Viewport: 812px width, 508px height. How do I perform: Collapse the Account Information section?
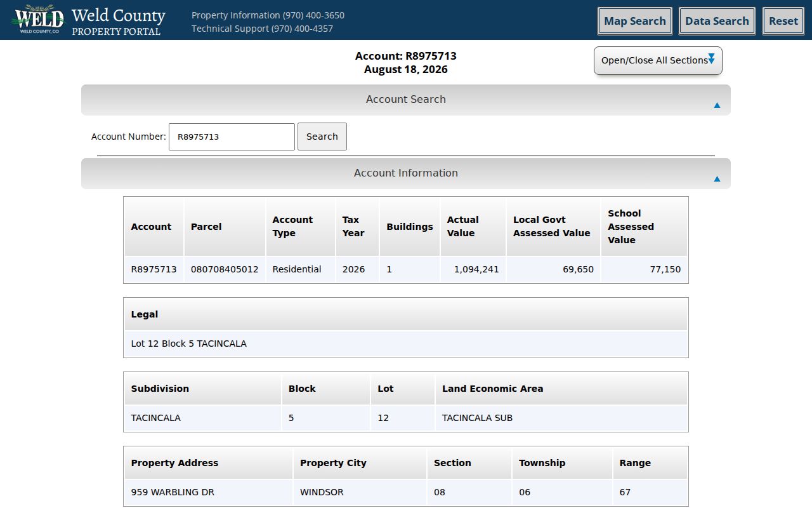click(x=406, y=173)
